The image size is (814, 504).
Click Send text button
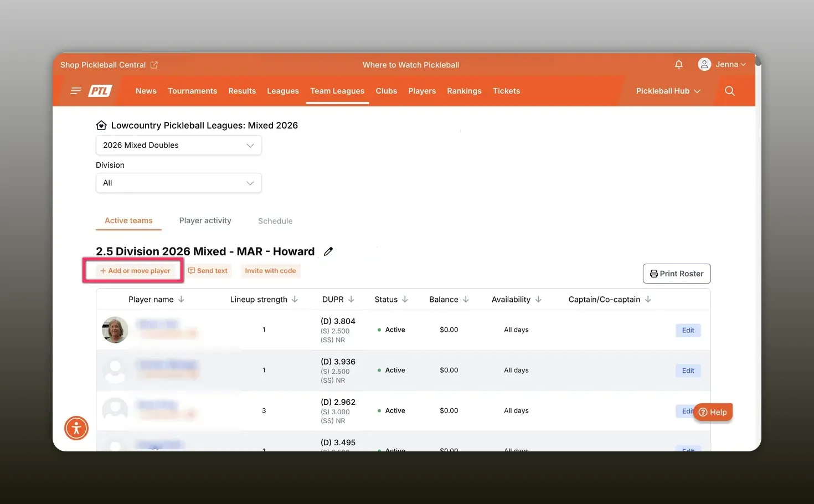click(208, 271)
